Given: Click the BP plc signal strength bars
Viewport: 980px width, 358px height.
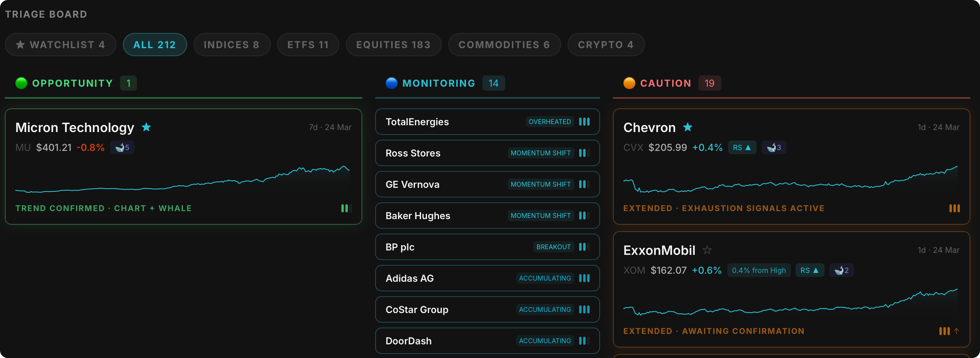Looking at the screenshot, I should coord(584,247).
